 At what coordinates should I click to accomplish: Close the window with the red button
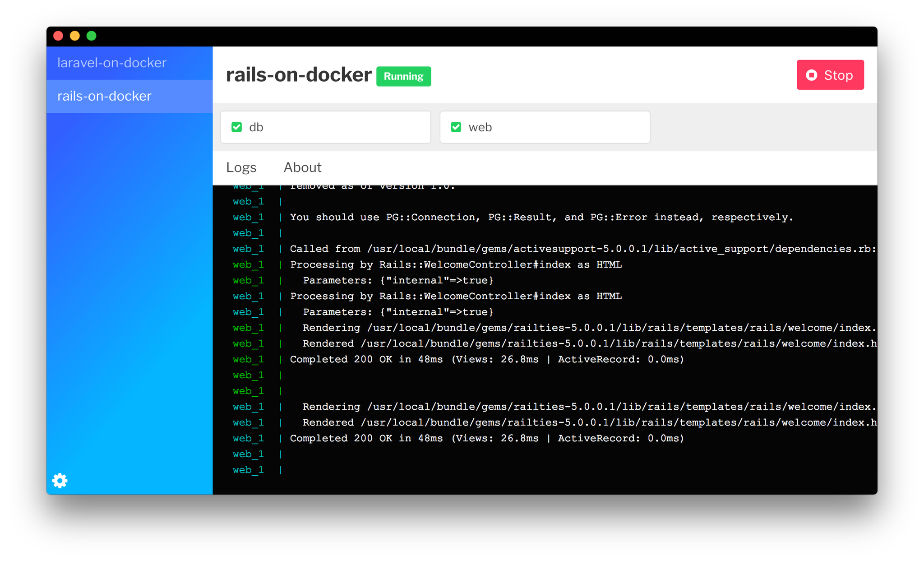click(58, 36)
